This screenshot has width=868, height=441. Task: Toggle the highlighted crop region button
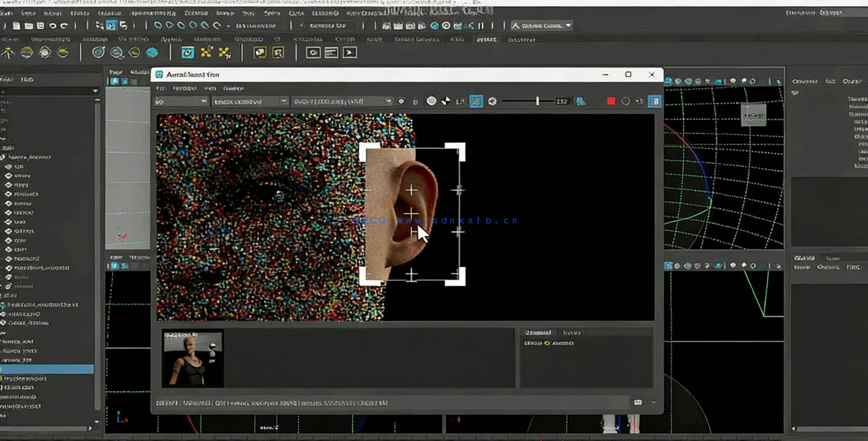tap(476, 101)
